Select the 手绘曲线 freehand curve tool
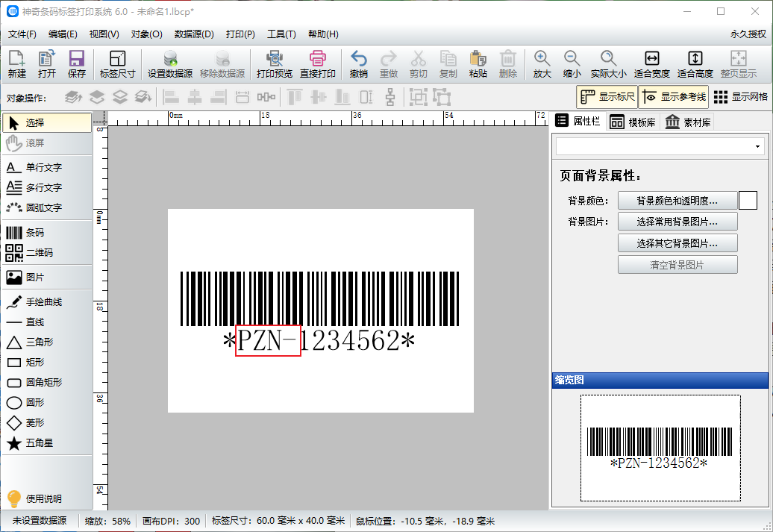Viewport: 773px width, 532px height. [x=47, y=301]
